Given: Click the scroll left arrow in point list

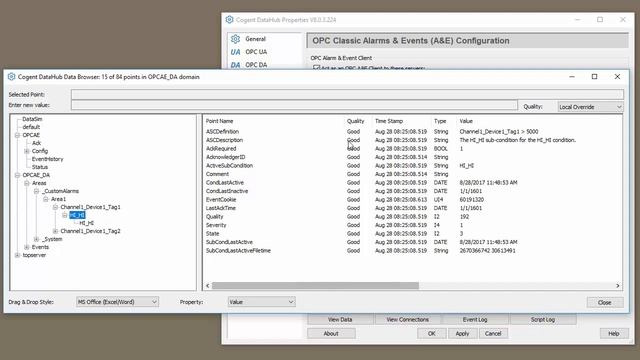Looking at the screenshot, I should (x=208, y=286).
